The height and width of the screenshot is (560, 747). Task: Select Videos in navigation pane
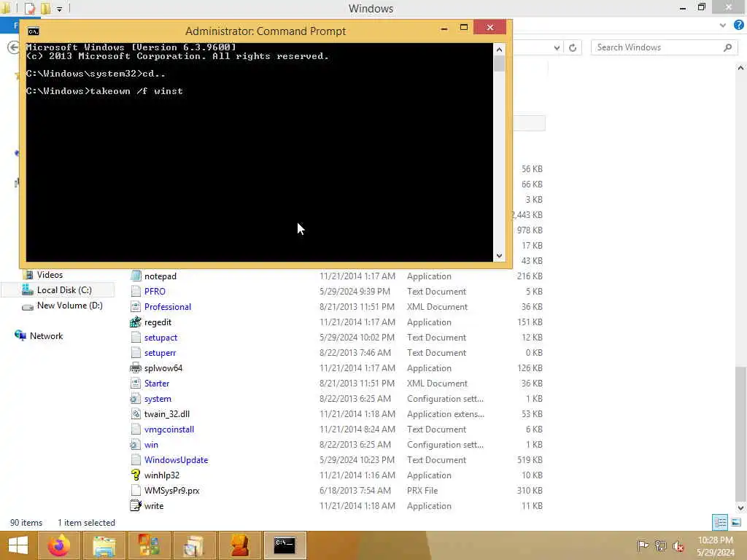click(50, 275)
